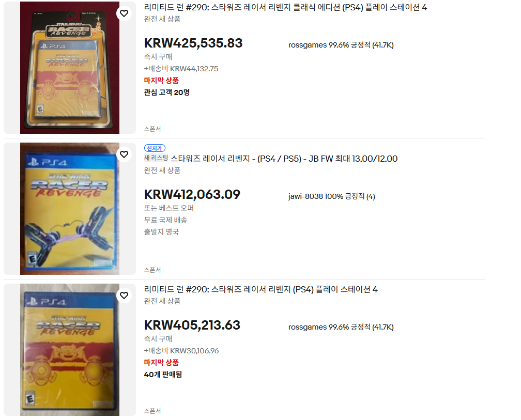Screen dimensions: 521x420
Task: Click 또는 베스트 오퍼 text
Action: [169, 208]
